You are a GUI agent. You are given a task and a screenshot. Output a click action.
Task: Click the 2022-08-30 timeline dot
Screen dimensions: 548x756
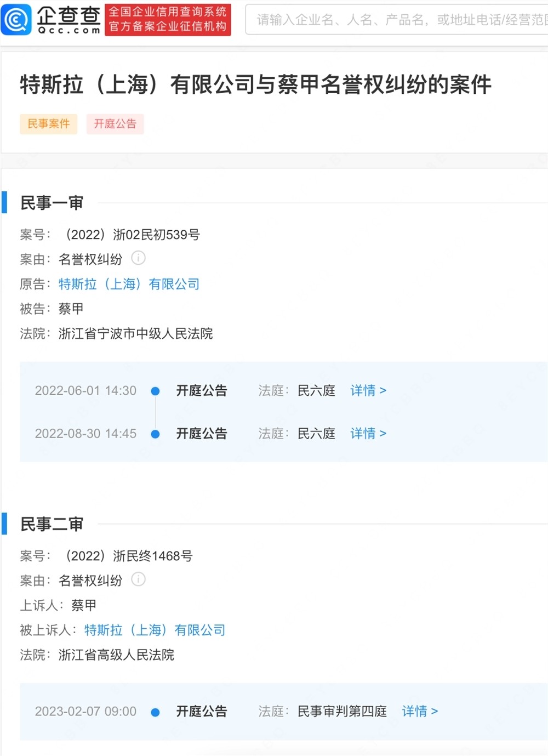155,434
